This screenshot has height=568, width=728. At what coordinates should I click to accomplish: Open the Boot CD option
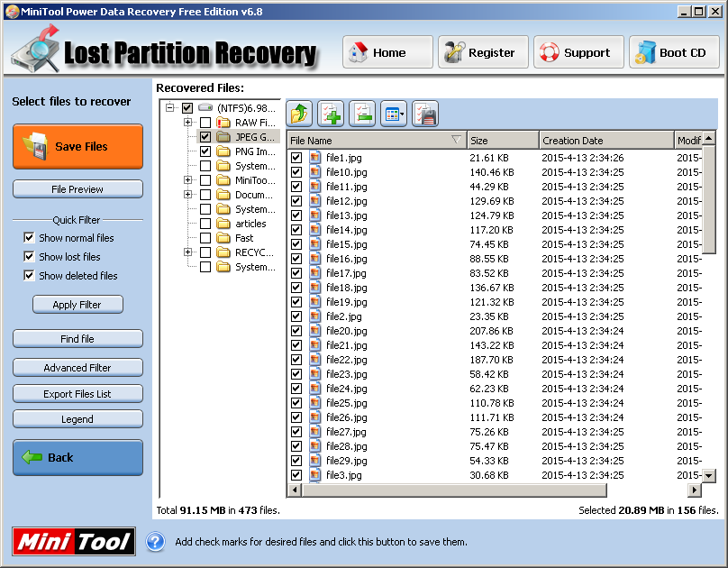(674, 52)
